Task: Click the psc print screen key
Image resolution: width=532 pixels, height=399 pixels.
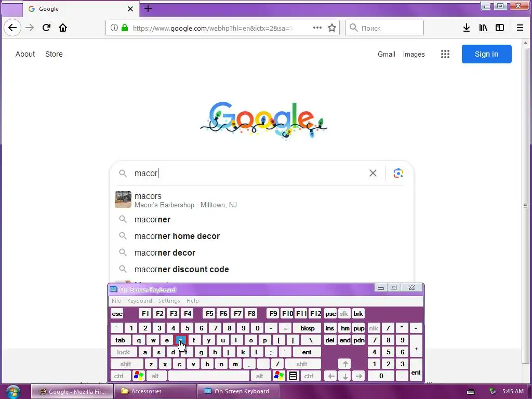Action: (x=330, y=313)
